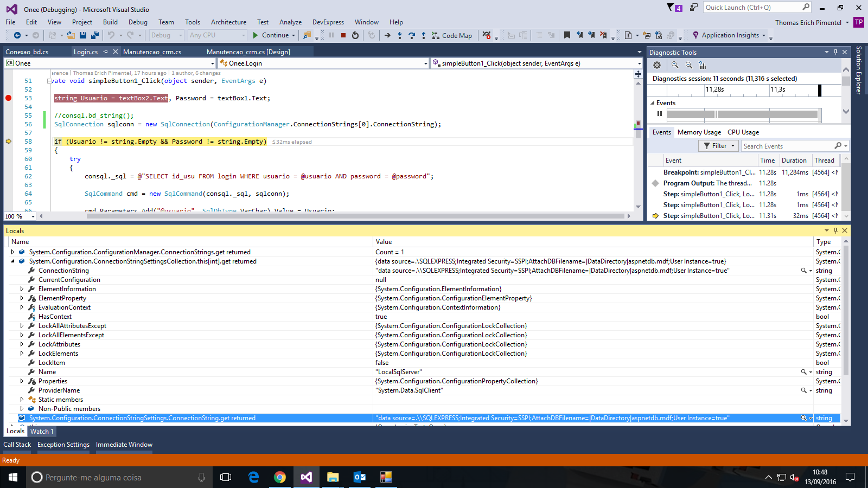Screen dimensions: 868x488
Task: Open Diagnostic Tools settings gear
Action: [657, 65]
